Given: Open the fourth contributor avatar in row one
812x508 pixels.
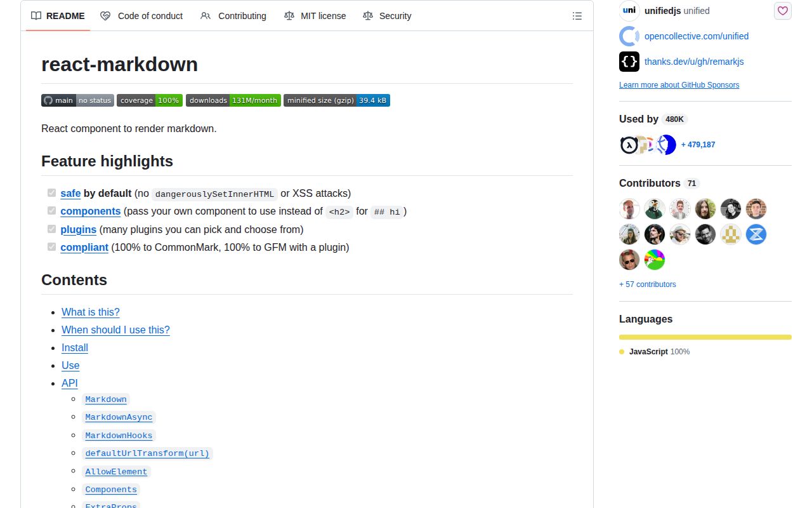Looking at the screenshot, I should coord(705,209).
